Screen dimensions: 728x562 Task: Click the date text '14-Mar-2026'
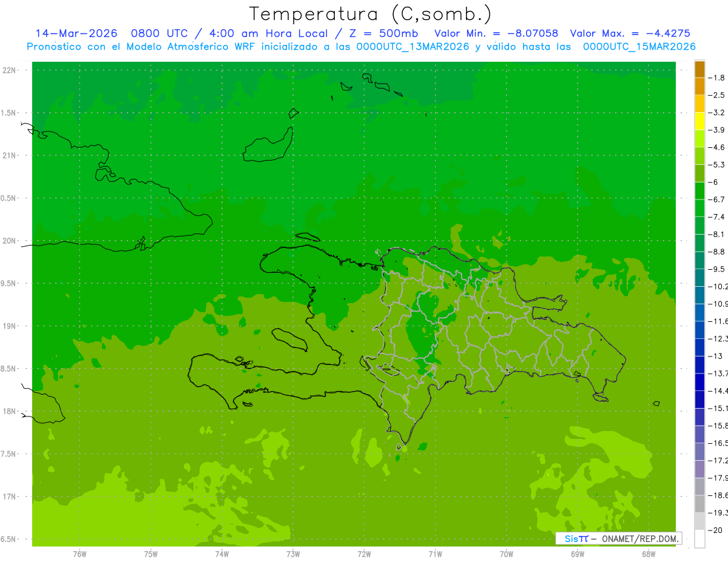pos(76,33)
